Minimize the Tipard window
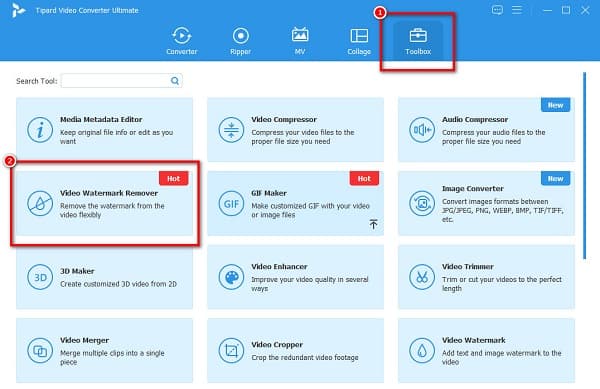The image size is (600, 389). 548,10
